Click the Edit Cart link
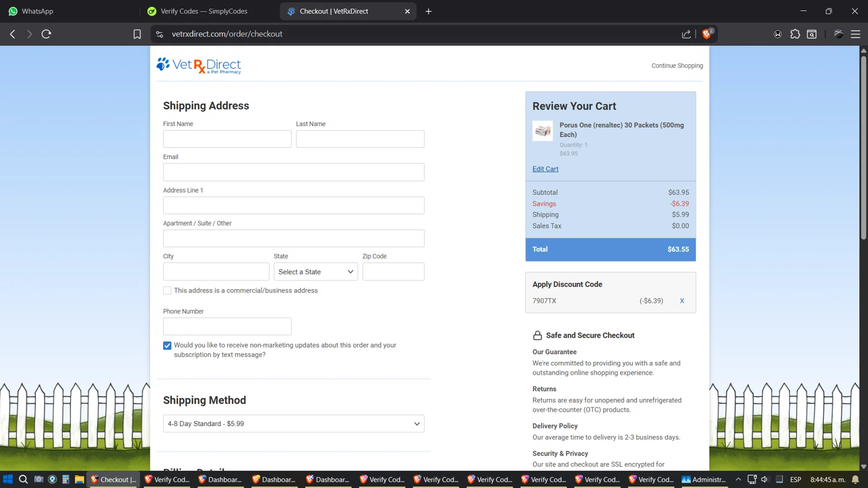Screen dimensions: 868x488 (x=545, y=169)
